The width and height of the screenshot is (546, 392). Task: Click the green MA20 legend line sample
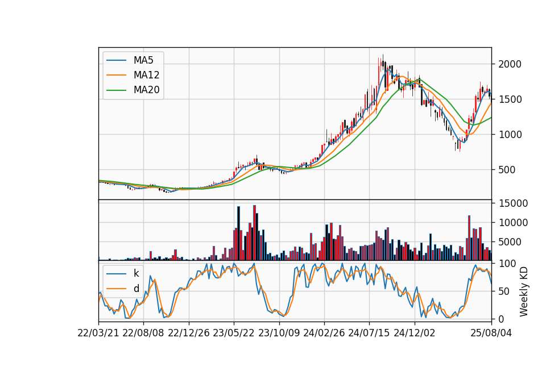pyautogui.click(x=116, y=90)
